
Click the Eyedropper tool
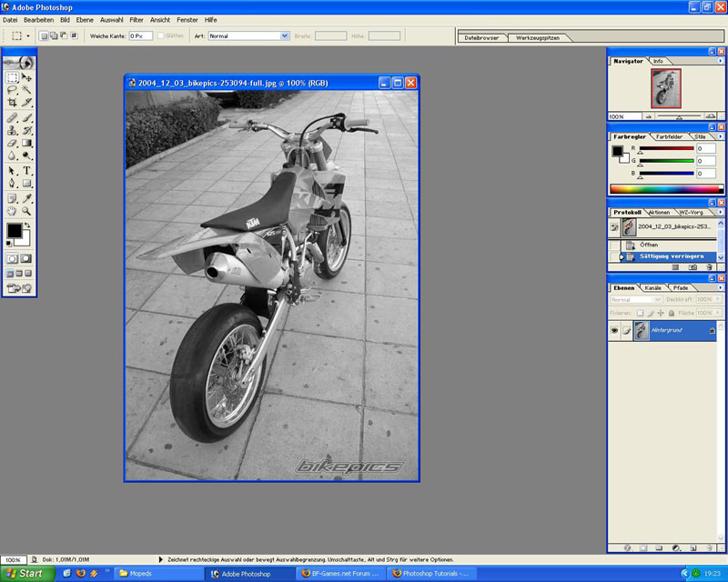(26, 197)
